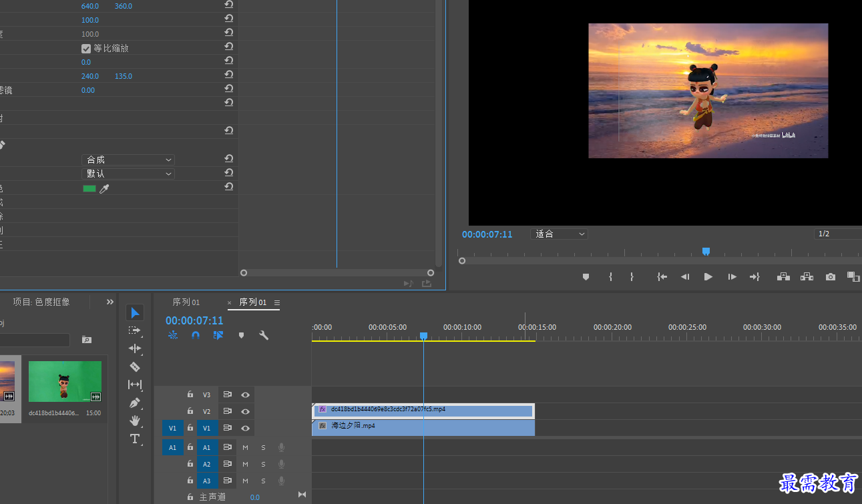Play the sequence in Program monitor
862x504 pixels.
tap(708, 276)
